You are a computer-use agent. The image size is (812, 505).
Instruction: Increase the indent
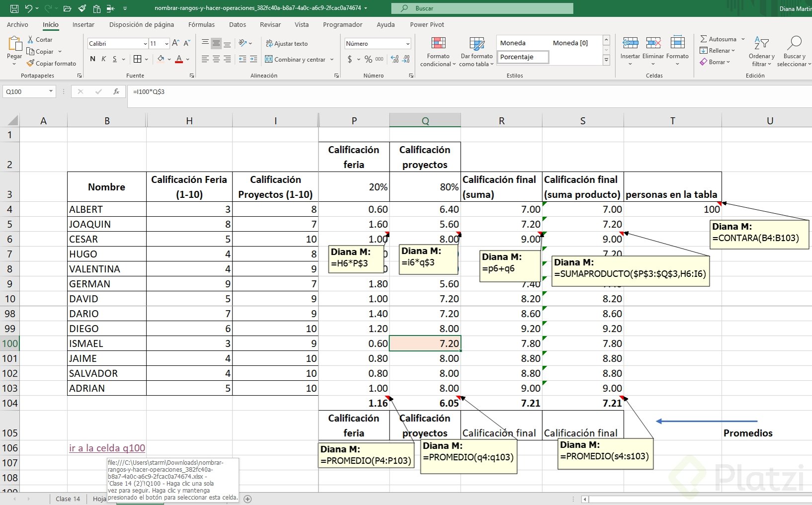253,59
